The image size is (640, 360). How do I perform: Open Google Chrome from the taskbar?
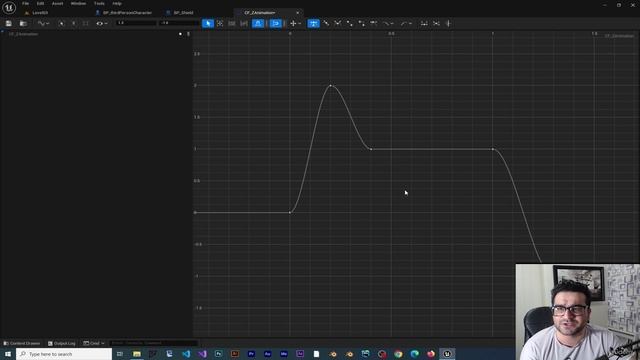(398, 354)
